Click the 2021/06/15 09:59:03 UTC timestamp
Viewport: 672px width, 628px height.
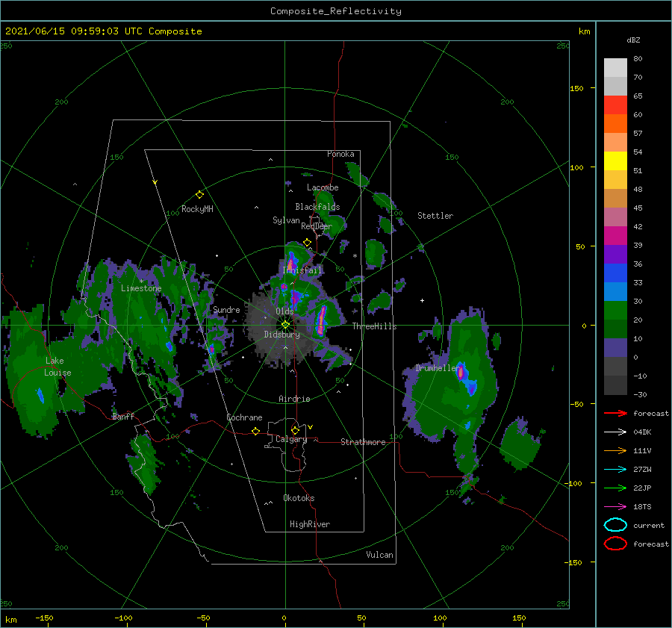[x=74, y=31]
